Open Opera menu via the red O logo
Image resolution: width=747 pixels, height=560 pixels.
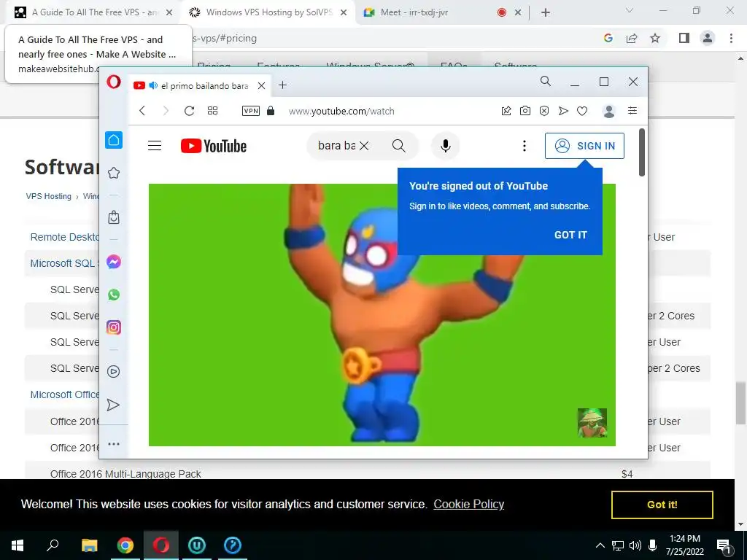coord(113,82)
